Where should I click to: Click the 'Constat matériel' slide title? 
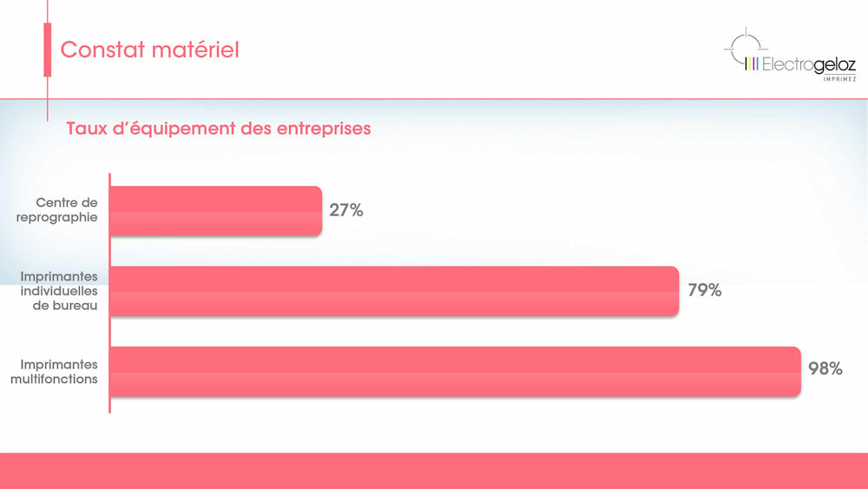[149, 50]
